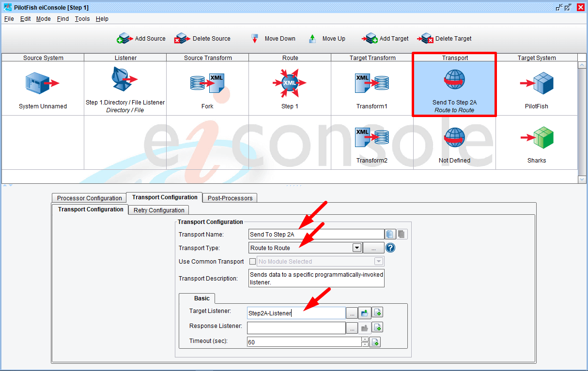
Task: Click ellipsis button beside Target Listener
Action: tap(352, 313)
